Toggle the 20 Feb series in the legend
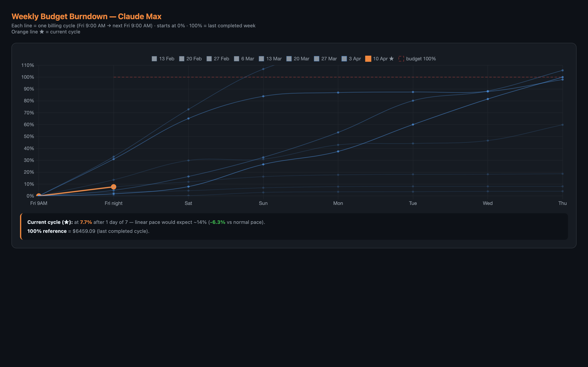 tap(182, 59)
